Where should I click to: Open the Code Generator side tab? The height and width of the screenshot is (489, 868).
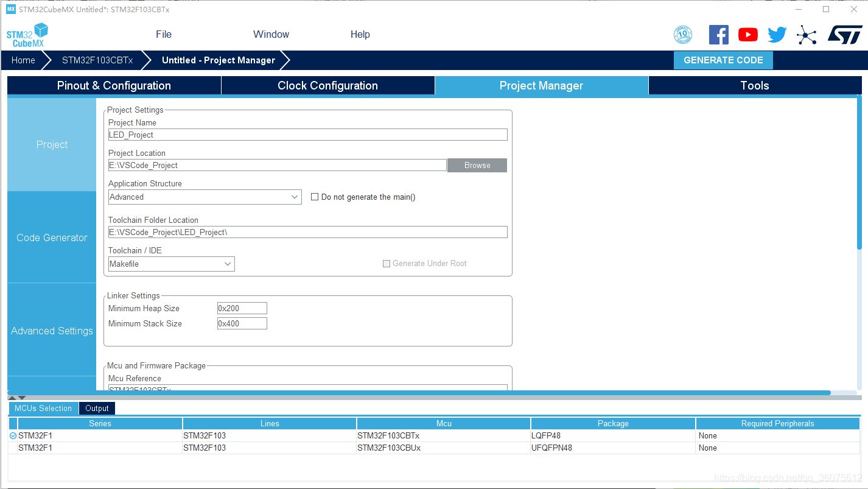(x=52, y=237)
